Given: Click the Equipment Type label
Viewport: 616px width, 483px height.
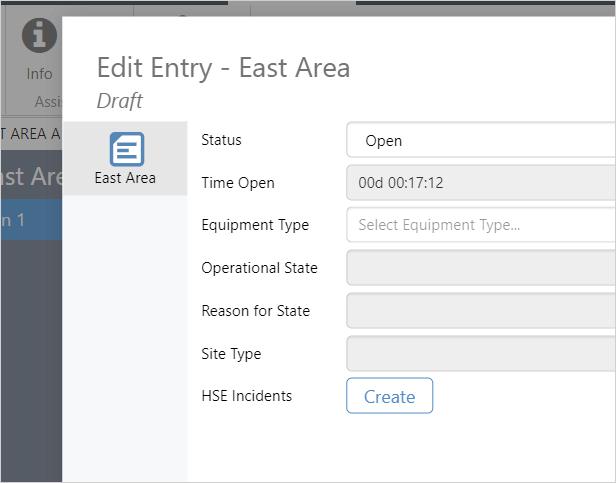Looking at the screenshot, I should point(255,225).
